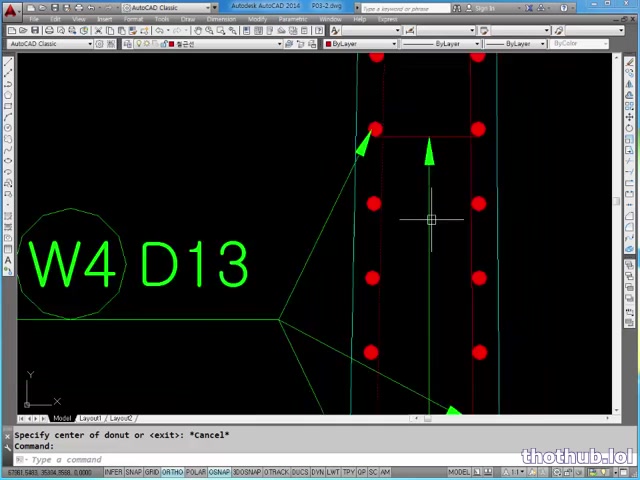Expand the ByLayer color dropdown
640x480 pixels.
tap(362, 44)
